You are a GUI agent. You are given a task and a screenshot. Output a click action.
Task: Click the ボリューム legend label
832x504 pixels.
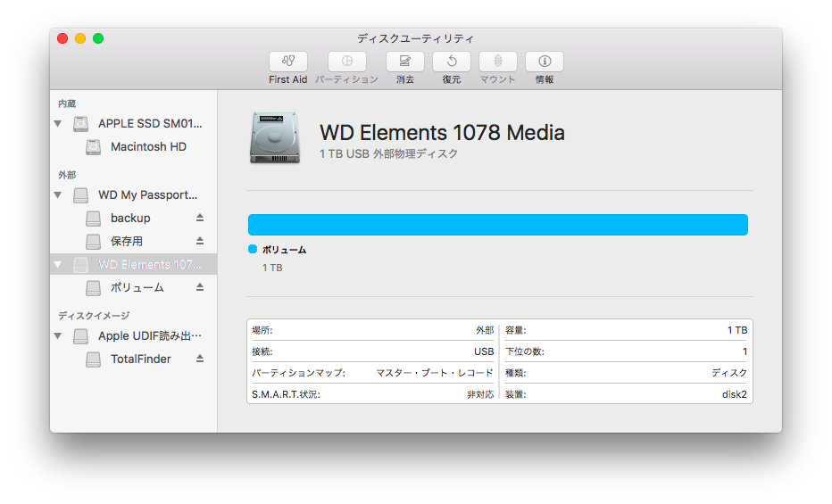point(285,250)
